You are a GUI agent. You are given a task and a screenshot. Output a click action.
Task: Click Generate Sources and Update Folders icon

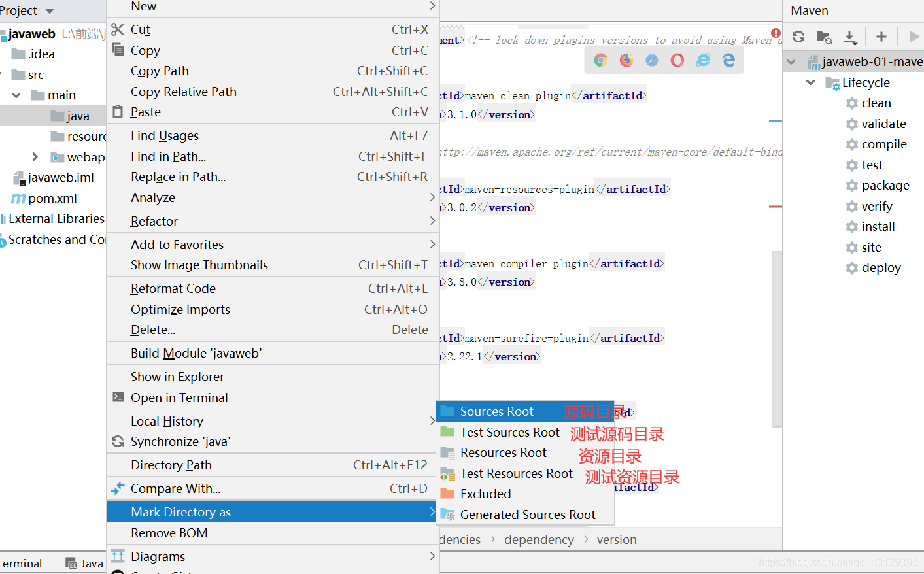[x=824, y=37]
